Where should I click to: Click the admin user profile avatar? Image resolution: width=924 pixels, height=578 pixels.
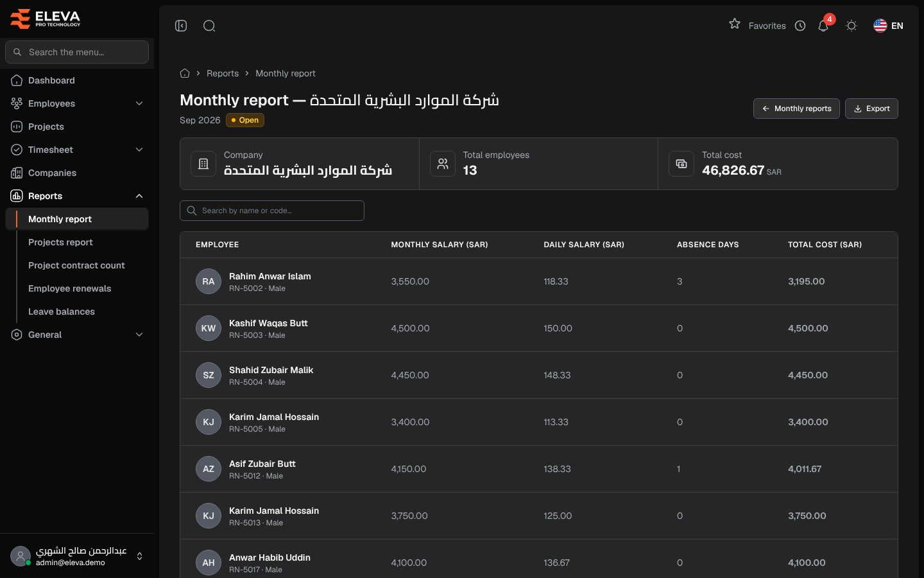click(x=21, y=556)
